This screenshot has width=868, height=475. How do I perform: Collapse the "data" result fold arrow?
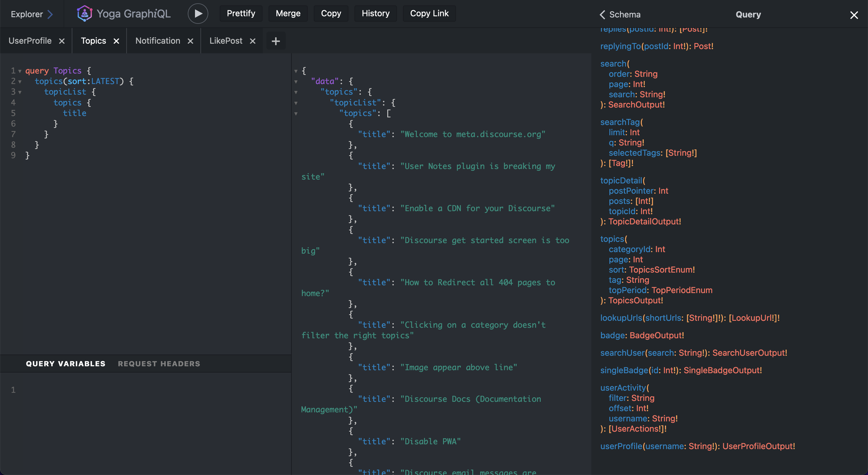[x=296, y=82]
